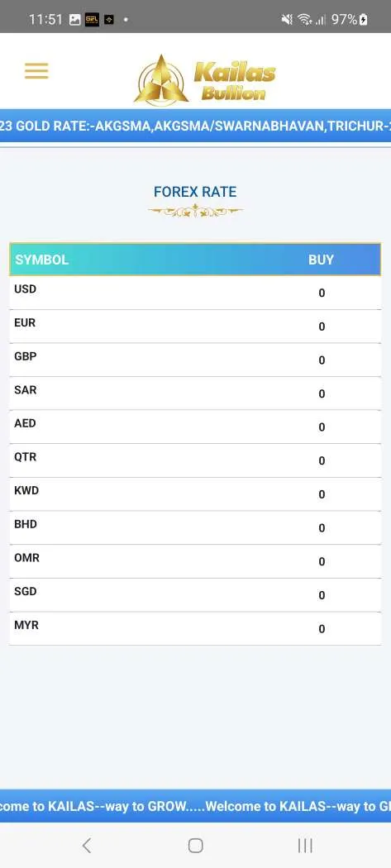Tap the Wi-Fi status icon

[x=304, y=19]
